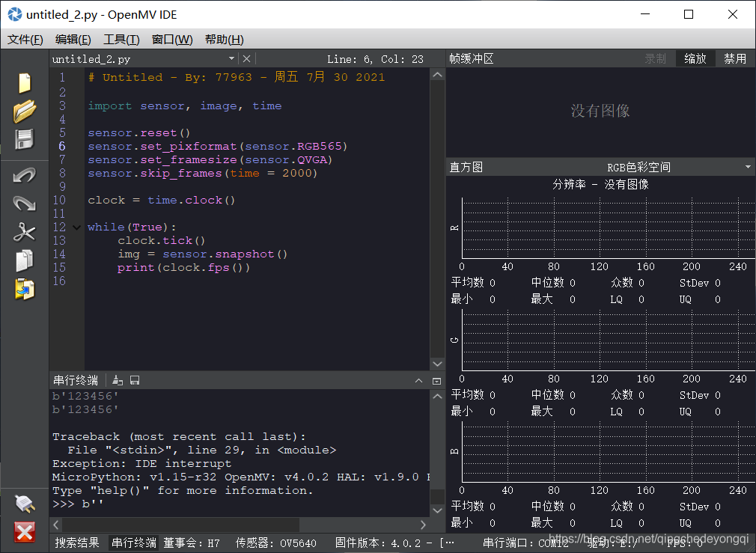
Task: Maximize the serial terminal pane with the box icon
Action: (436, 381)
